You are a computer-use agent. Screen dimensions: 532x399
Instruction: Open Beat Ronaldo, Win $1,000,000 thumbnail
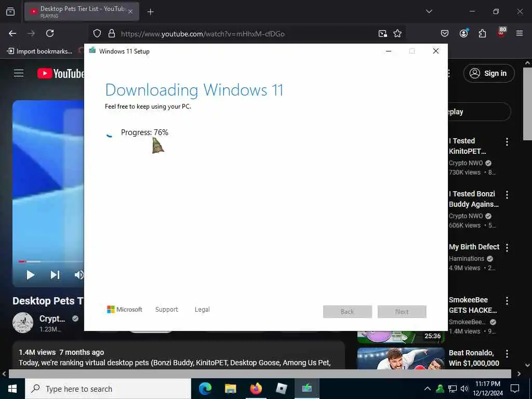401,358
